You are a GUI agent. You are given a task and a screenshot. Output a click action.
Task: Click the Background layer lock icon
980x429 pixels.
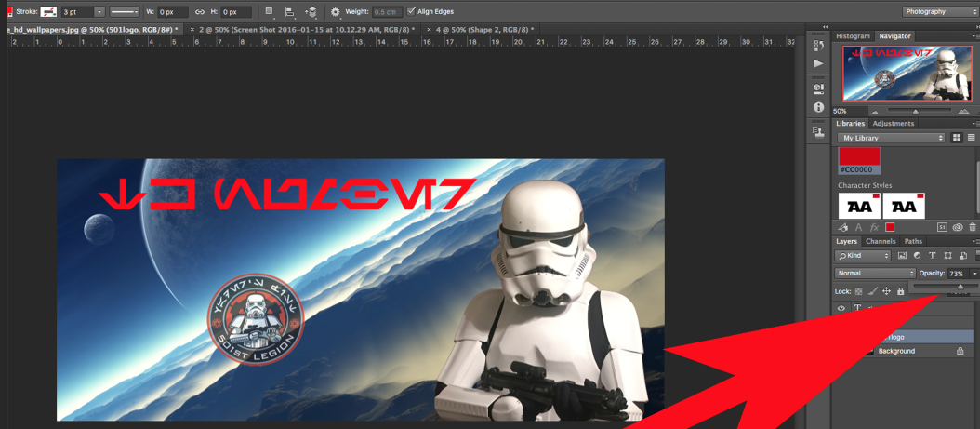coord(960,352)
